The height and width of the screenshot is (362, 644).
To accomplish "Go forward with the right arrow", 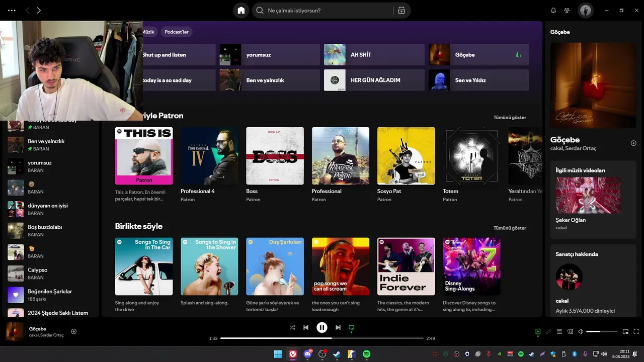I will 39,11.
